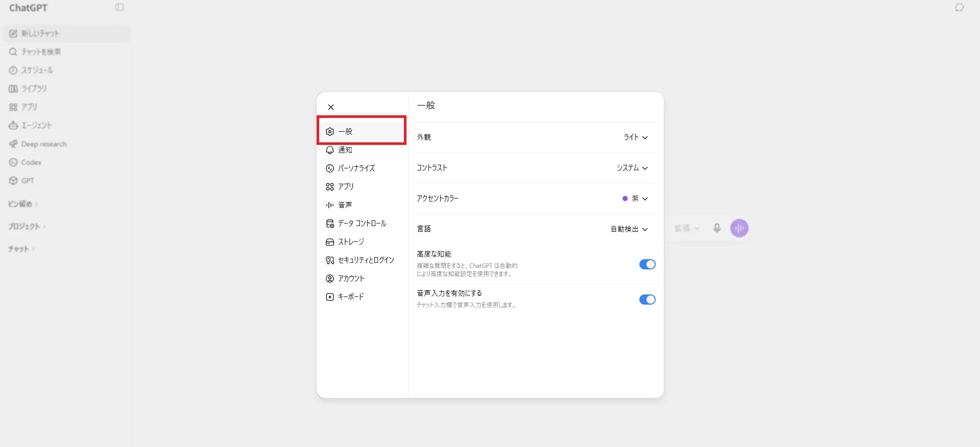Viewport: 980px width, 447px height.
Task: Open the コントラスト dropdown showing システム
Action: coord(632,168)
